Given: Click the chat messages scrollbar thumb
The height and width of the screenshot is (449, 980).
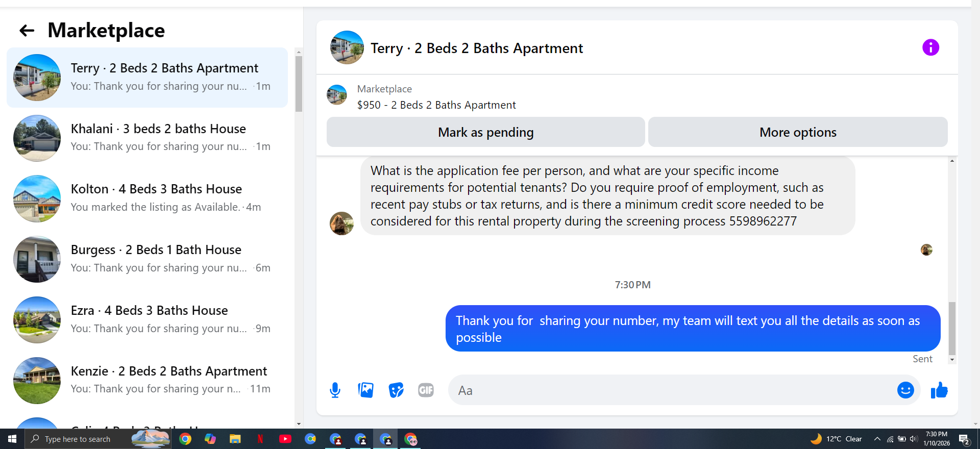Looking at the screenshot, I should [952, 328].
